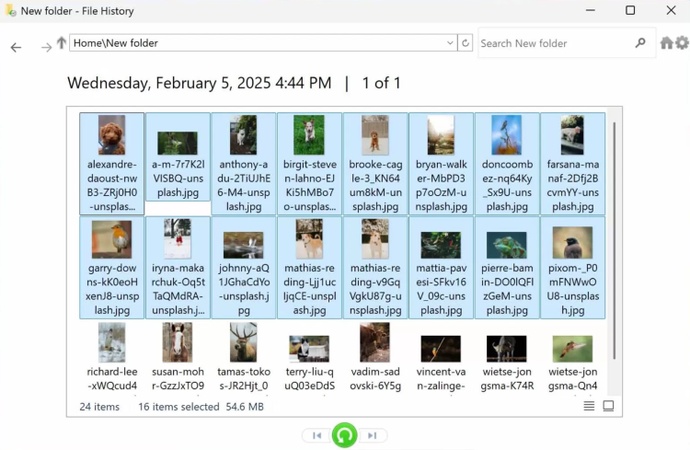The image size is (690, 450).
Task: Select birgit-steven-lahno dog image
Action: tap(309, 164)
